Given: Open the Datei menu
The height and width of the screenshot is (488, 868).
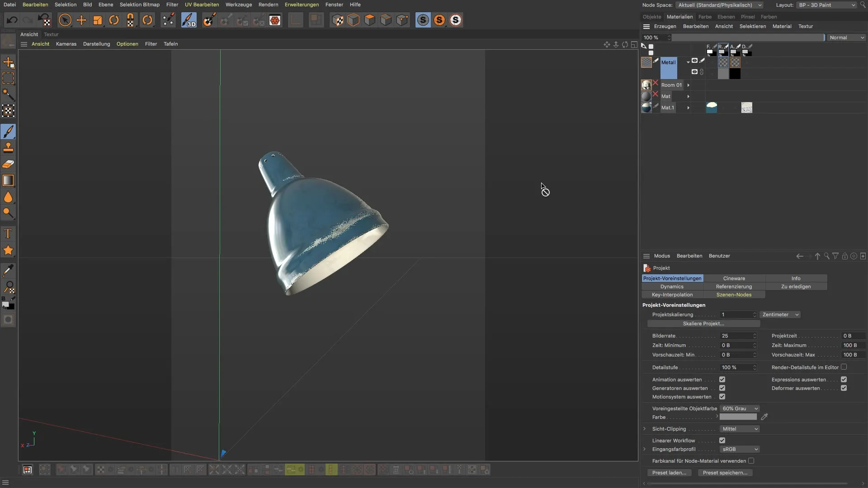Looking at the screenshot, I should tap(9, 5).
